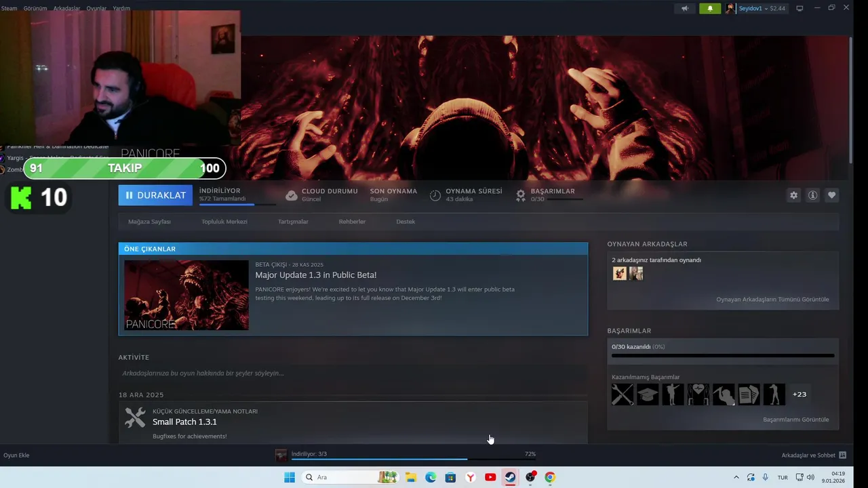The image size is (868, 488).
Task: Select the fifth locked achievement icon
Action: pyautogui.click(x=724, y=394)
